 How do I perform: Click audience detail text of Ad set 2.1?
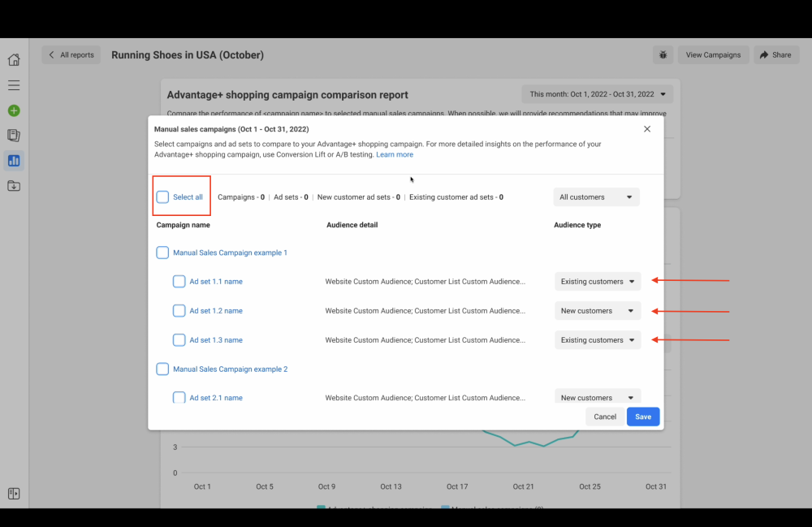click(425, 398)
